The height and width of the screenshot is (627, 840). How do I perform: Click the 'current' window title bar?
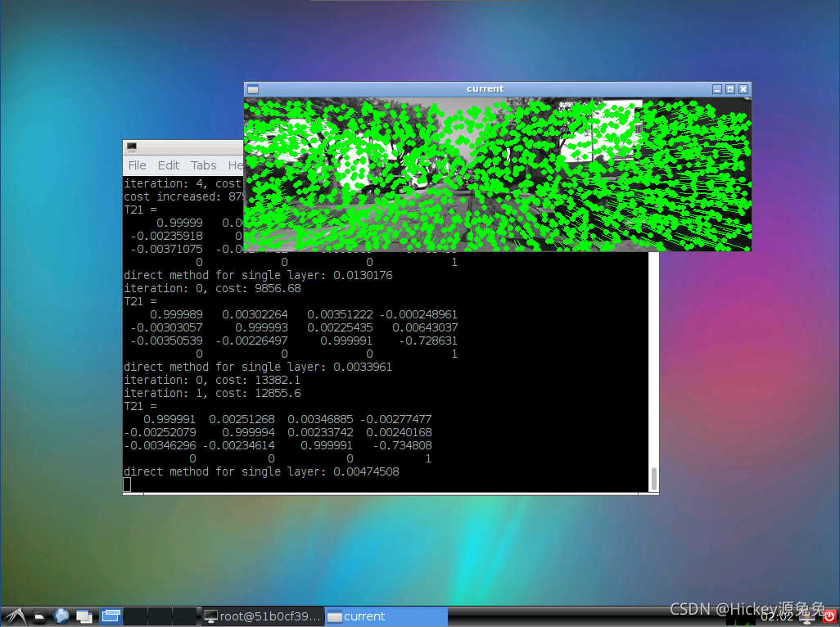coord(485,89)
